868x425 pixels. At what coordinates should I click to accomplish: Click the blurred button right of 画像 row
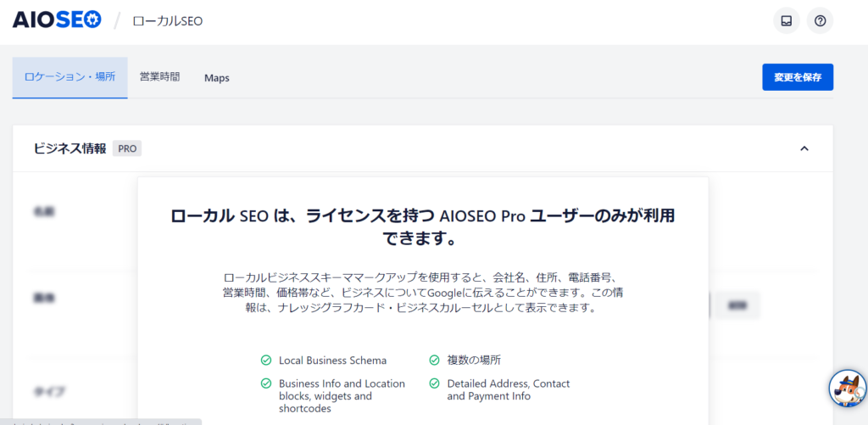pyautogui.click(x=737, y=305)
